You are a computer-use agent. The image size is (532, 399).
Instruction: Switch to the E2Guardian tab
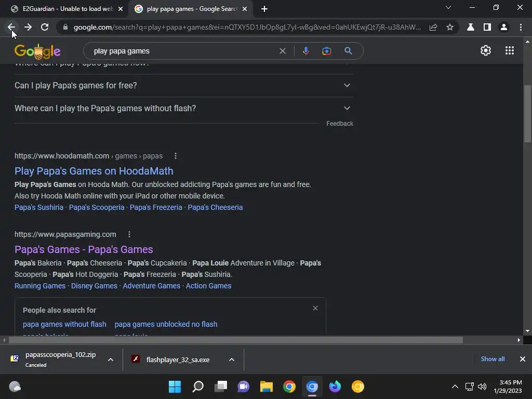pos(64,9)
